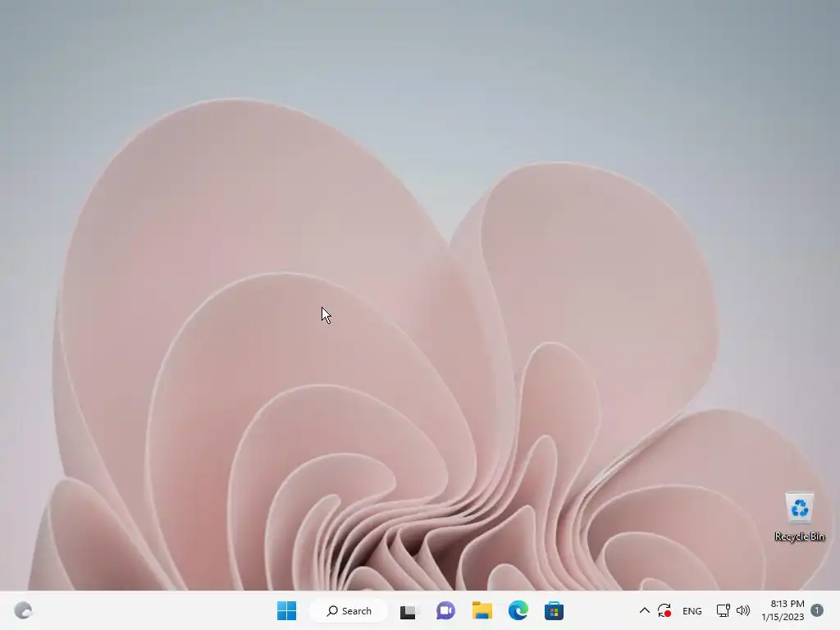Open the clock showing 8:13 PM

coord(787,604)
